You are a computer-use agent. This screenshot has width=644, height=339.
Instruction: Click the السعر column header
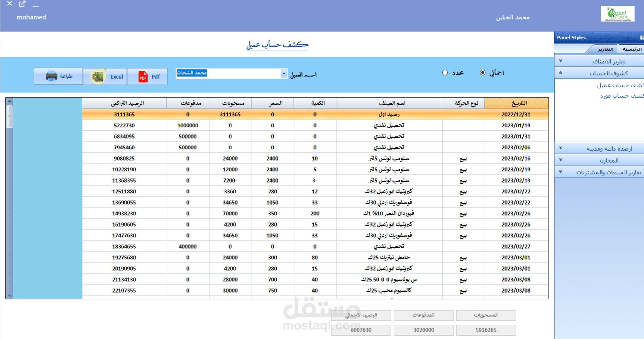pos(273,103)
